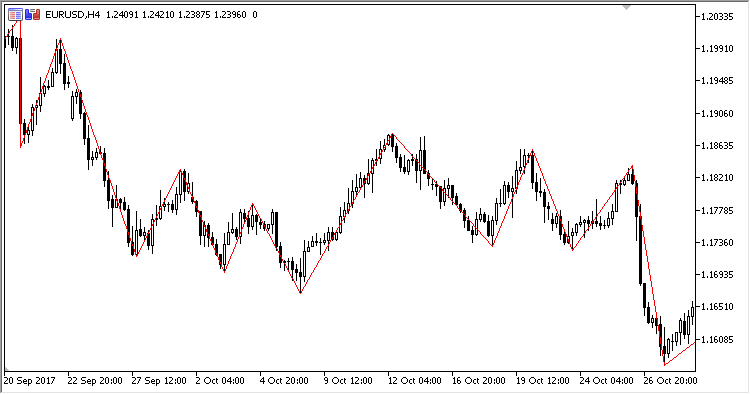This screenshot has width=750, height=394.
Task: Click the 19 Oct 12:00 time label
Action: tap(542, 381)
